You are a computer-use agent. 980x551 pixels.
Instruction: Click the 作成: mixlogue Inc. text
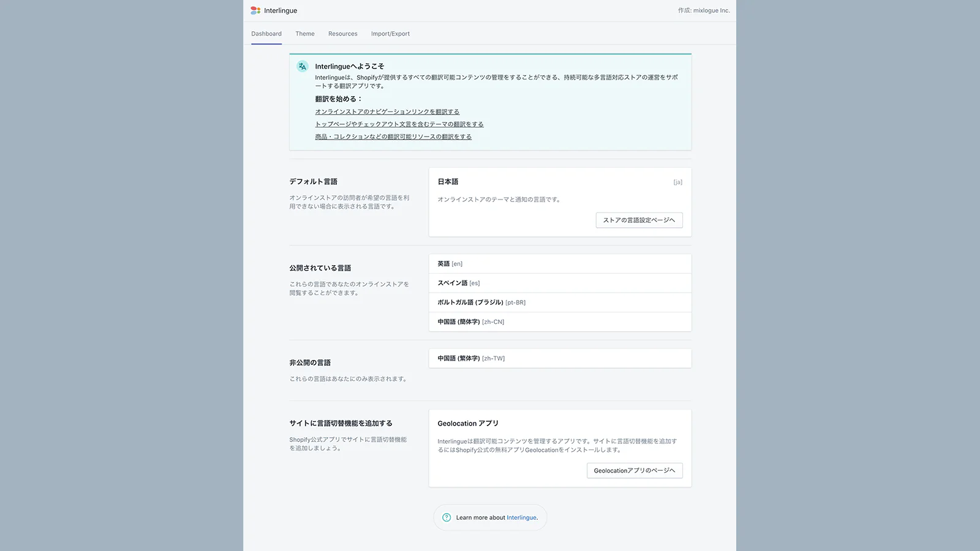[704, 10]
